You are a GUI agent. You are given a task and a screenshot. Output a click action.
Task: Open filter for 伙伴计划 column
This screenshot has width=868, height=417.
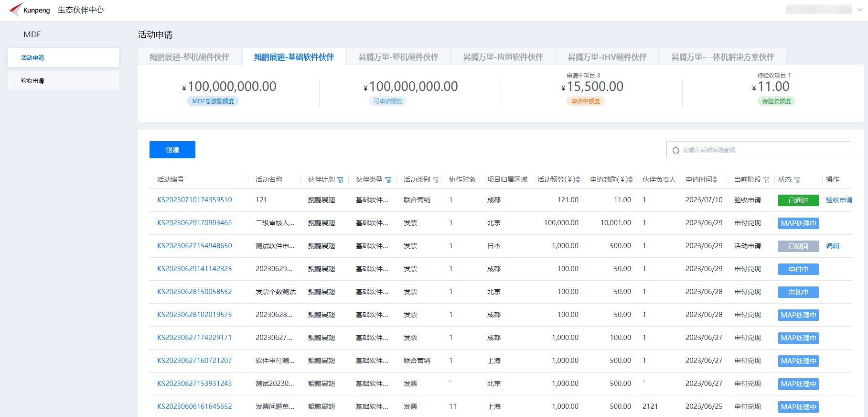[340, 180]
